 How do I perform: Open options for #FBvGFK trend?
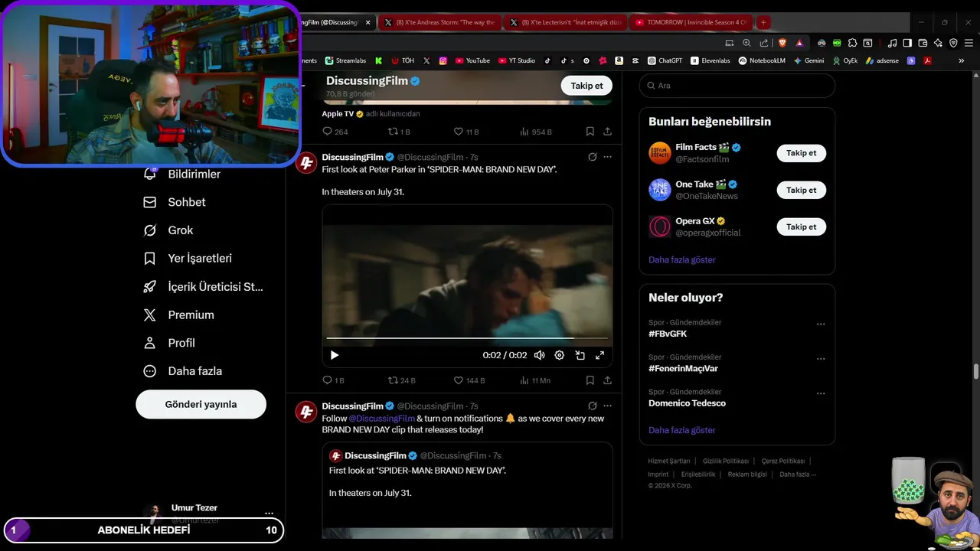(821, 324)
